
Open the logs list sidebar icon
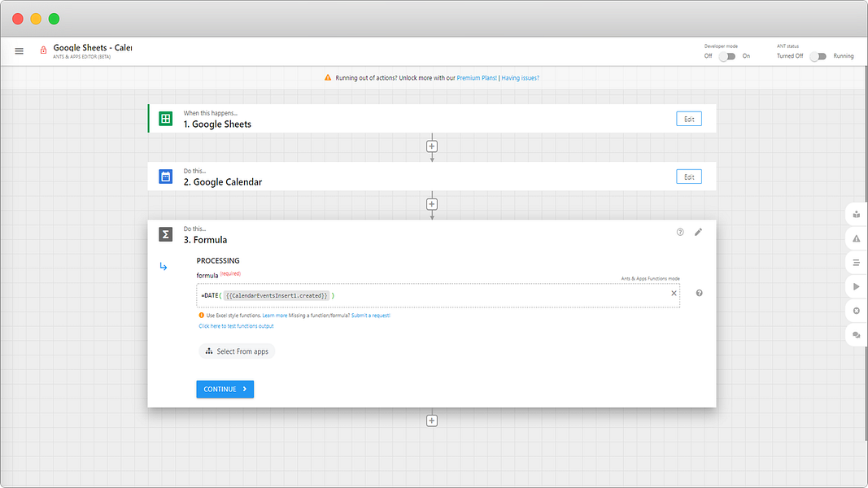coord(857,263)
